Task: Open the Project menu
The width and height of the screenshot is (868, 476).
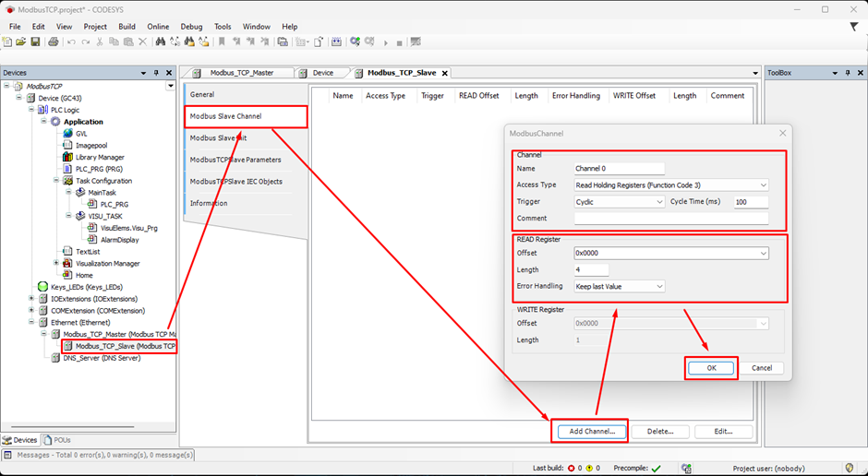Action: tap(95, 27)
